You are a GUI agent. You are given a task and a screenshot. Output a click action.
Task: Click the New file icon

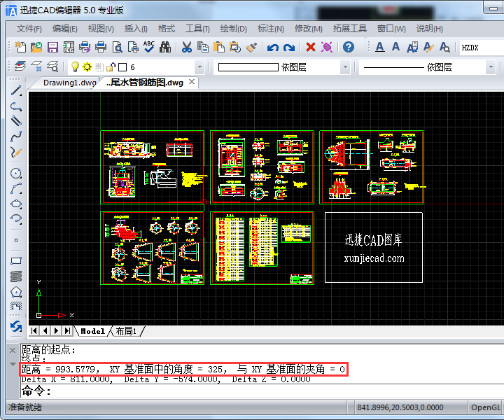[20, 47]
